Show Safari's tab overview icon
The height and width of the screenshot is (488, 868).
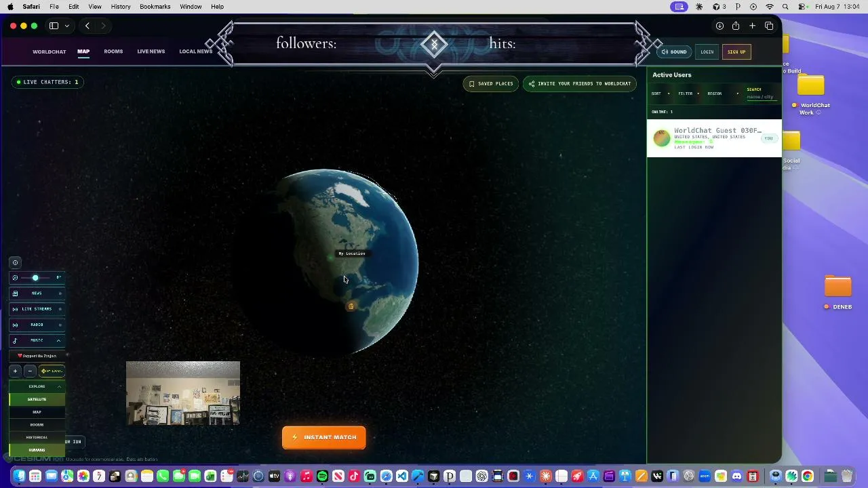click(x=769, y=26)
